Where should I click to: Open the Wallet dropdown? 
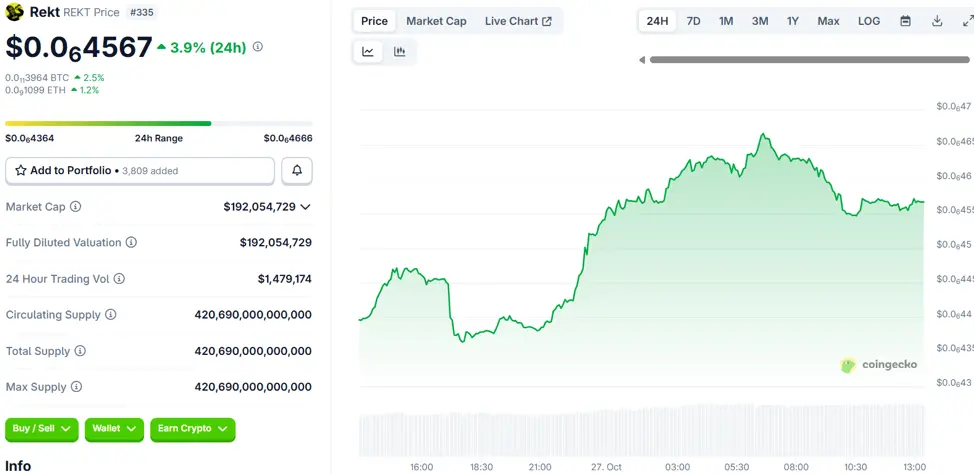pos(114,429)
